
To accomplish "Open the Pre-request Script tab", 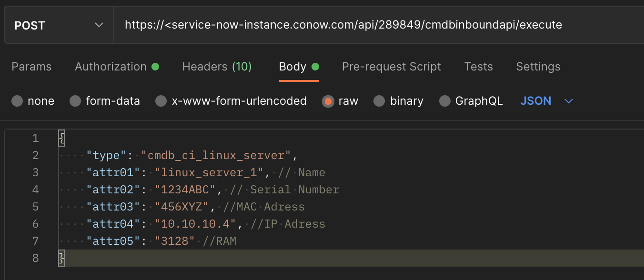I will point(391,67).
